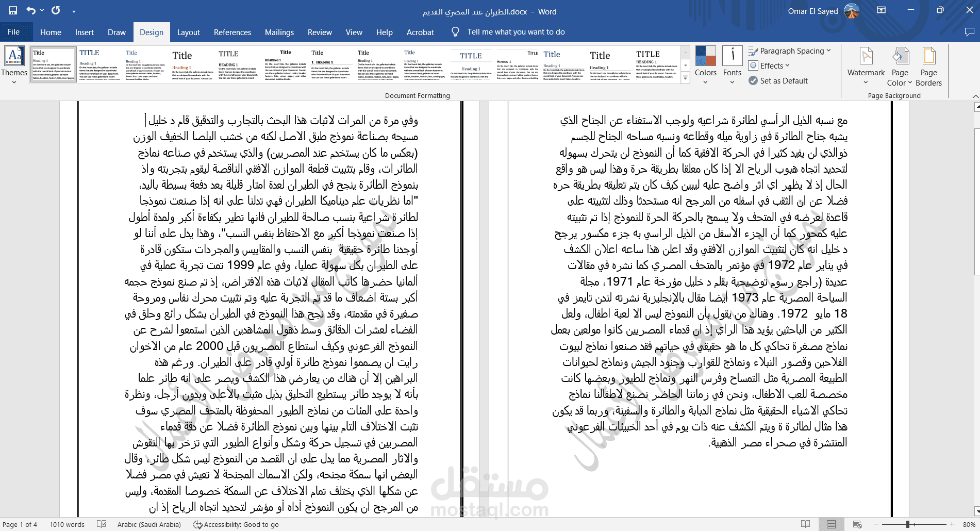980x531 pixels.
Task: Save the document with the floppy icon
Action: (x=13, y=10)
